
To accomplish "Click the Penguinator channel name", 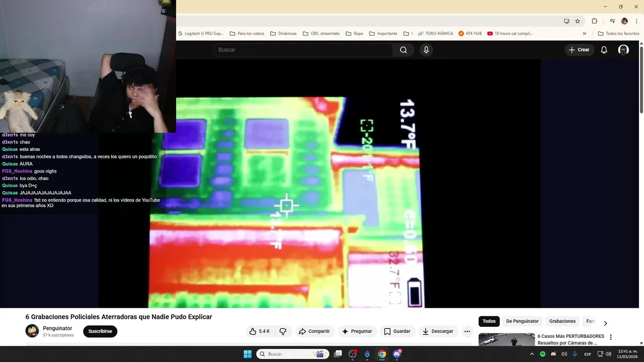I will pos(57,328).
